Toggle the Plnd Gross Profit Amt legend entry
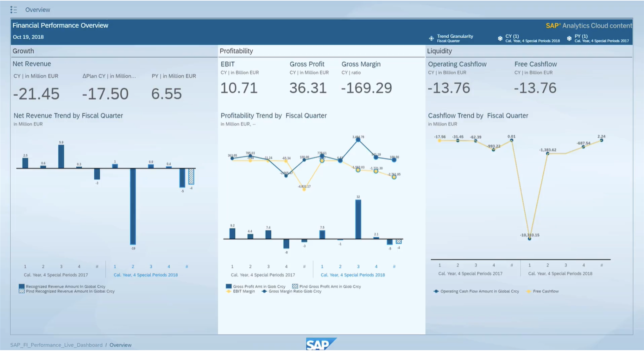The image size is (644, 353). pos(330,286)
